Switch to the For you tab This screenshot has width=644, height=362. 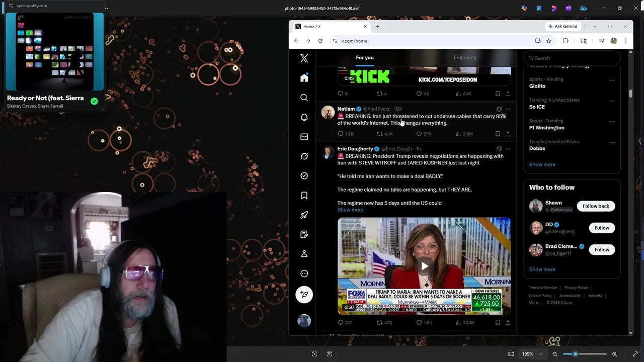point(365,58)
